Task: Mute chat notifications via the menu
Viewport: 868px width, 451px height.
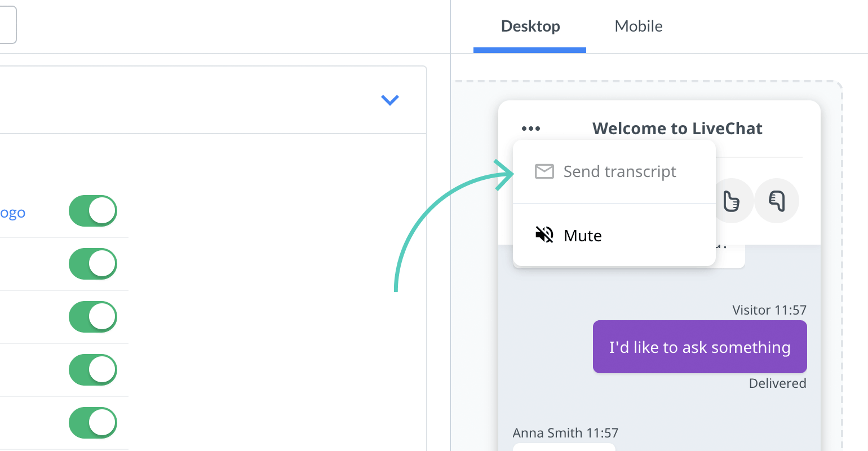Action: click(x=582, y=235)
